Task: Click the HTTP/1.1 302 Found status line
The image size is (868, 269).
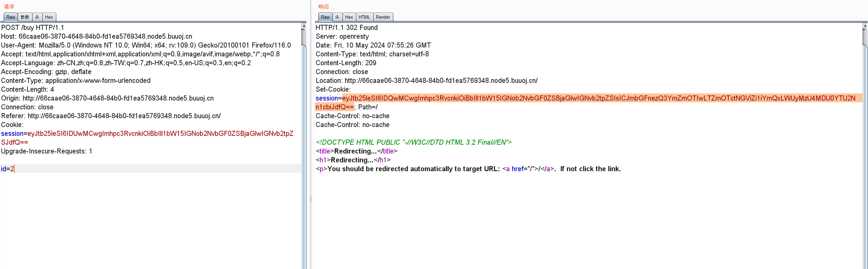Action: [347, 28]
